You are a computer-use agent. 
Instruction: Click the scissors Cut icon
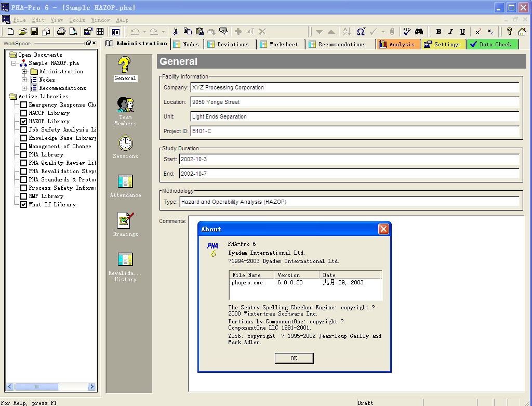tap(176, 32)
